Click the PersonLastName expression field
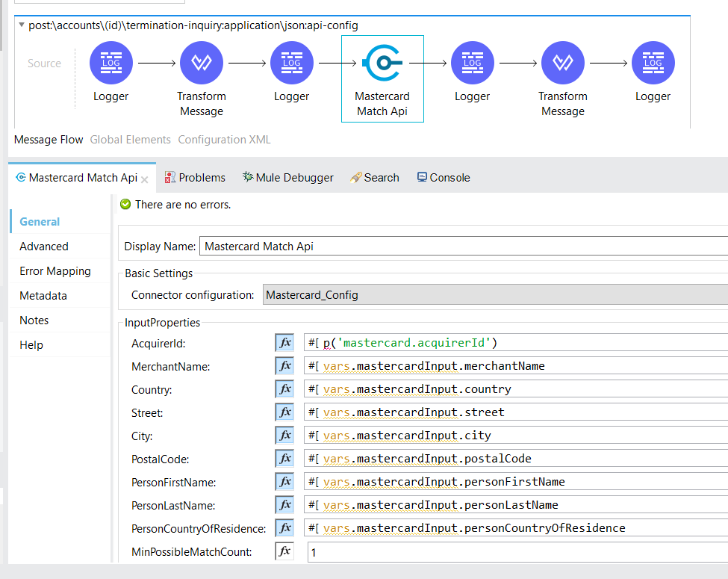728x579 pixels. pos(515,505)
